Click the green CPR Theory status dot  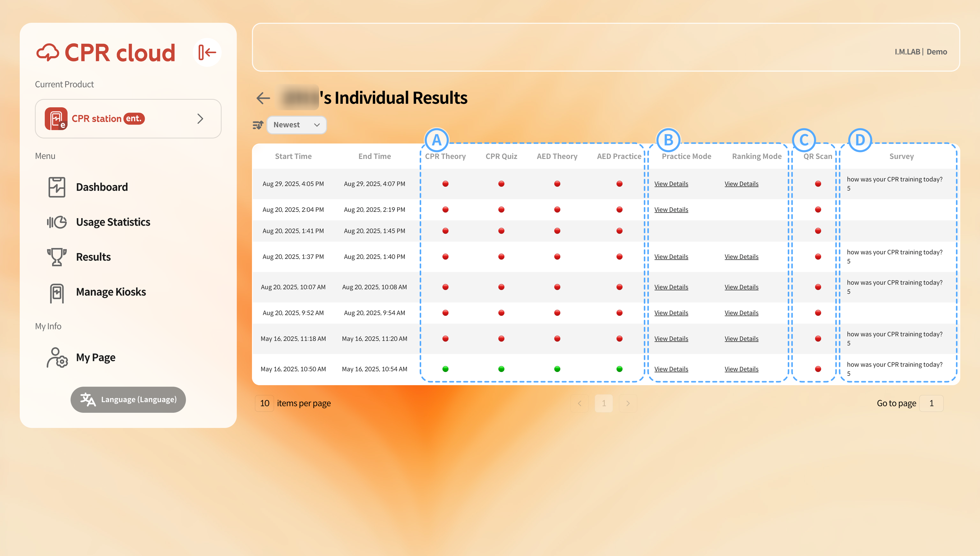click(x=445, y=369)
